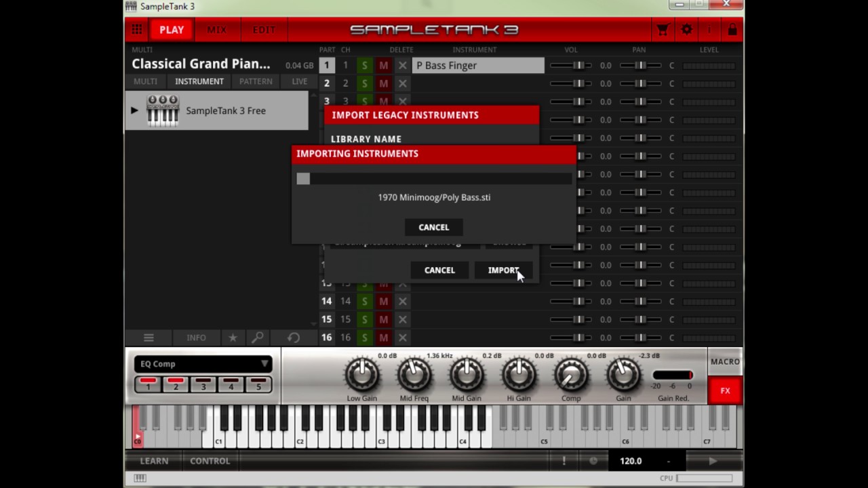This screenshot has width=868, height=488.
Task: Toggle the red FX panel button
Action: (x=725, y=391)
